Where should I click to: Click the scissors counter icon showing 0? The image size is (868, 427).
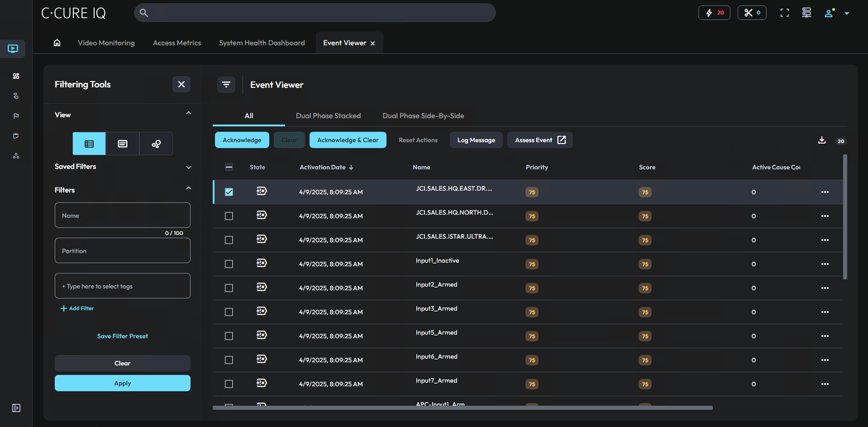coord(752,13)
